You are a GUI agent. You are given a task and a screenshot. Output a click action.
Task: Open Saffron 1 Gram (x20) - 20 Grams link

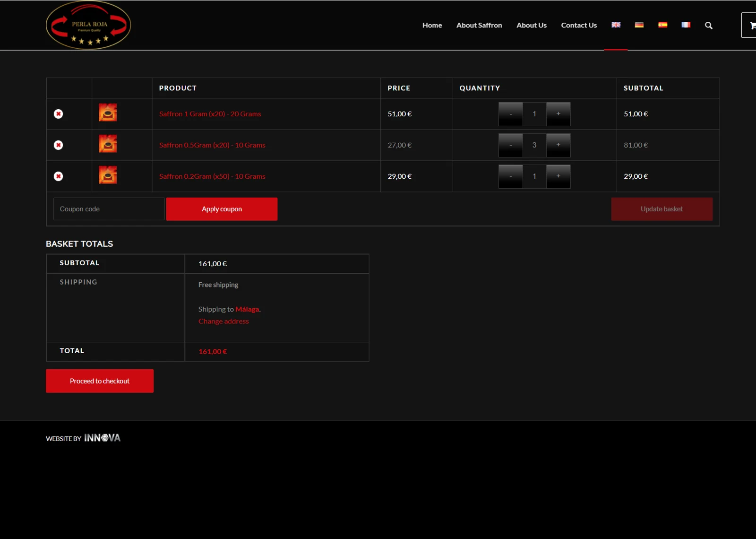coord(210,114)
